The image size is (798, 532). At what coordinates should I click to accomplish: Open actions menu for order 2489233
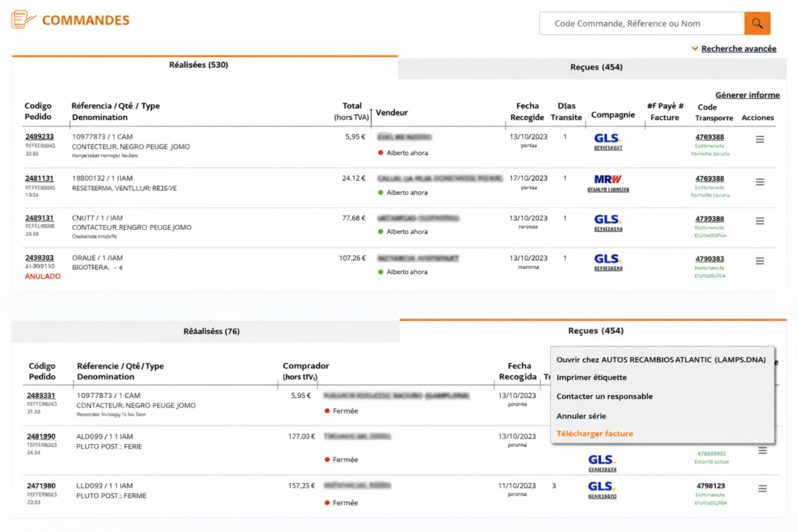760,139
